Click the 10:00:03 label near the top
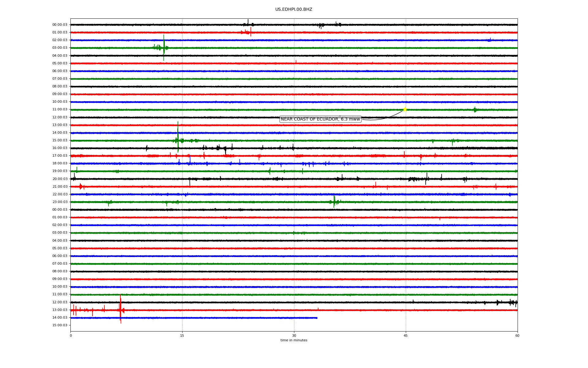588x368 pixels. pyautogui.click(x=60, y=102)
